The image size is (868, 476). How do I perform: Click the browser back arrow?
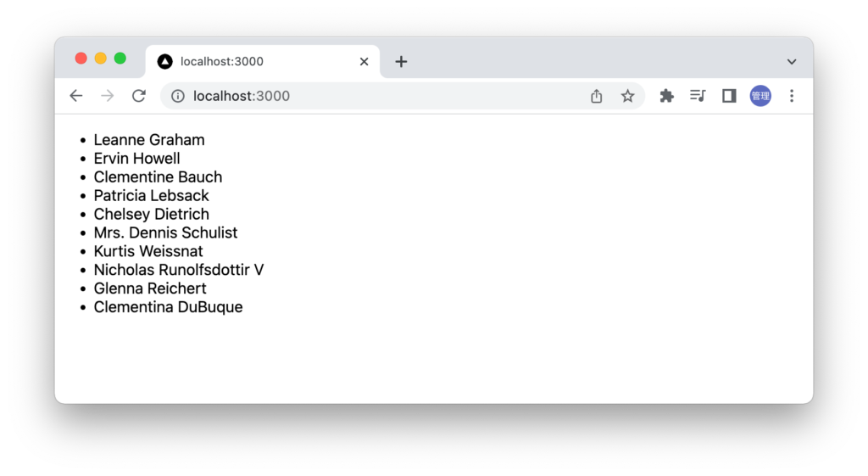[76, 96]
